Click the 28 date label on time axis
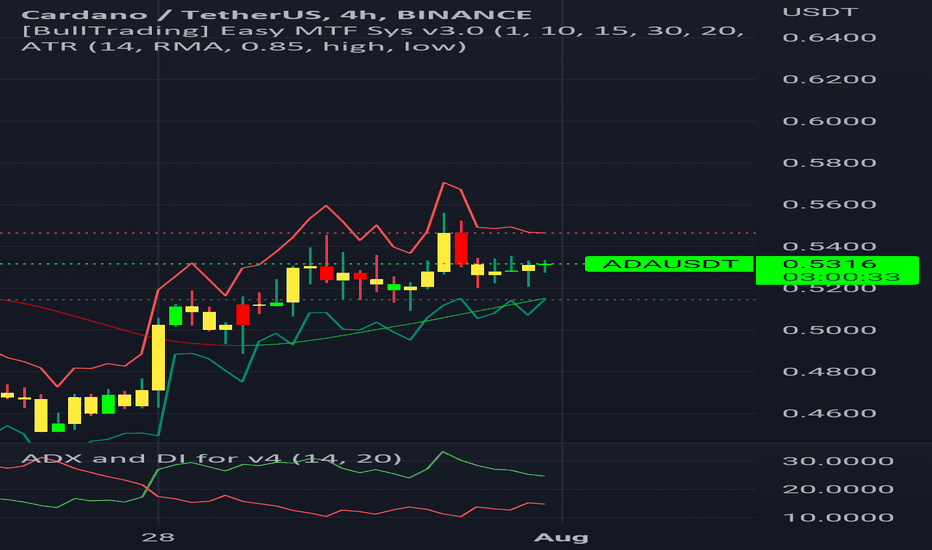Screen dimensions: 932x550 click(158, 538)
